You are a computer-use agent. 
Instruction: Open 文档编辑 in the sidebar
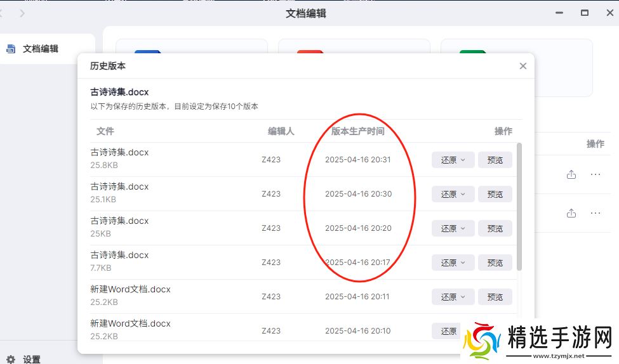coord(40,49)
